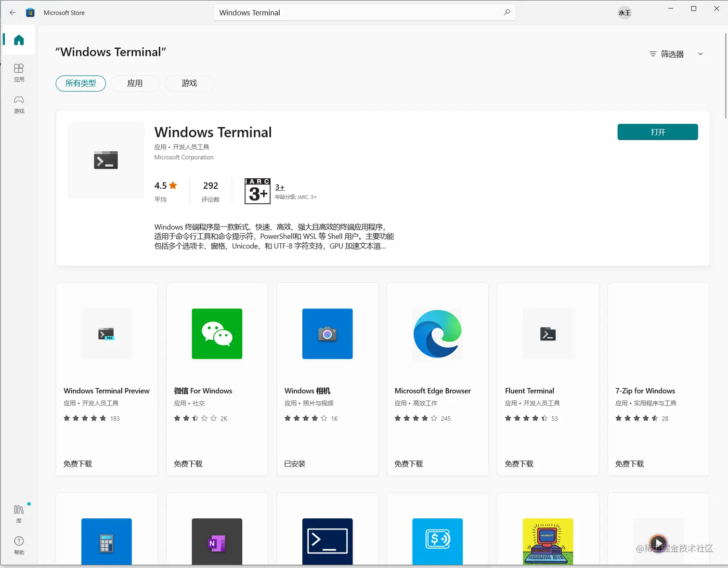Image resolution: width=728 pixels, height=568 pixels.
Task: Click 免费下载 under Microsoft Edge Browser
Action: pyautogui.click(x=409, y=464)
